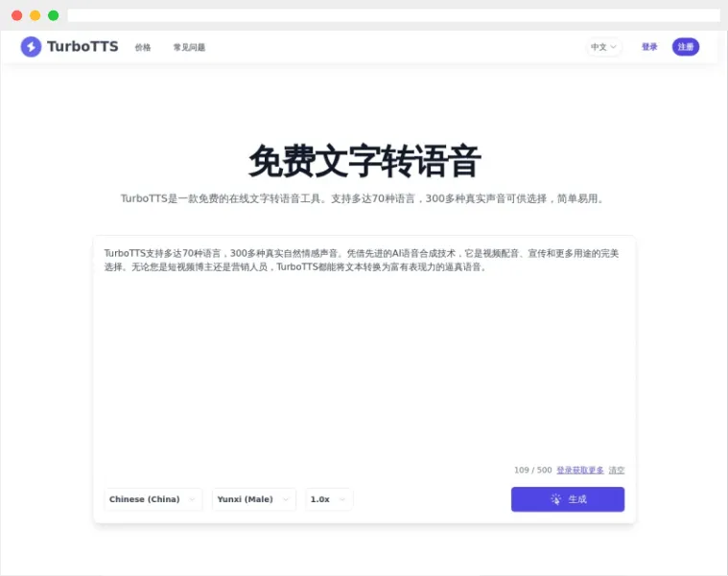
Task: Expand the 1.0x speed dropdown
Action: [329, 499]
